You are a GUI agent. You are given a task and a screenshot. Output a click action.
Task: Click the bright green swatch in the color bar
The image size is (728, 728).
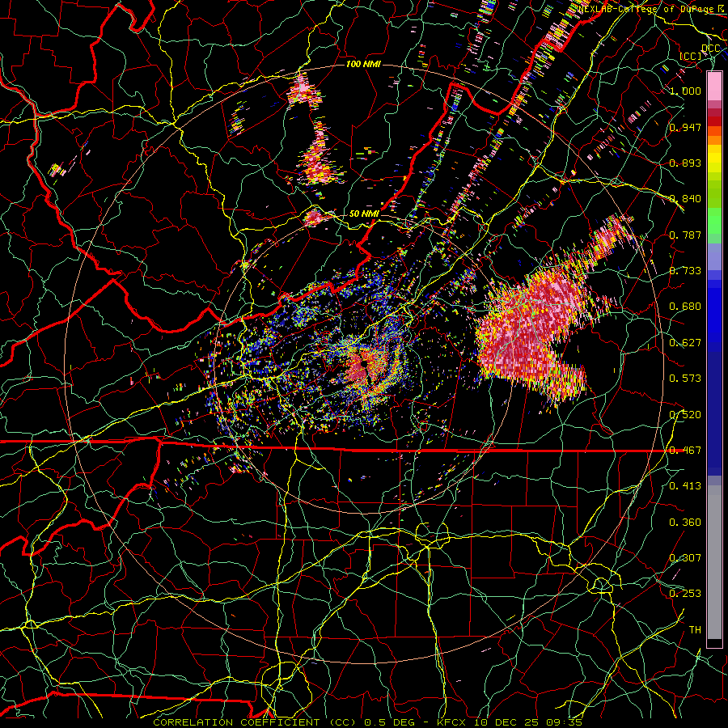pyautogui.click(x=714, y=222)
